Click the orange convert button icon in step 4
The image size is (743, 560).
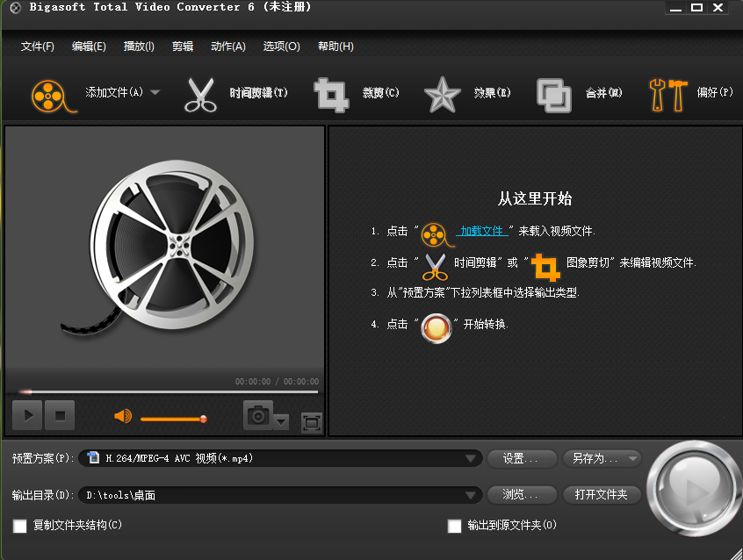pos(436,328)
